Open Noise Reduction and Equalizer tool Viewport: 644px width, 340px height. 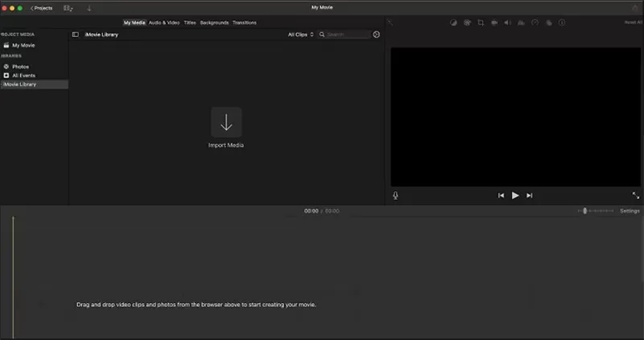pos(521,23)
